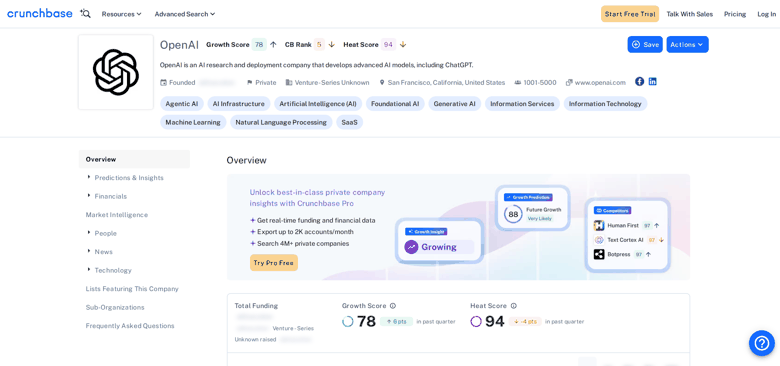
Task: Open the www.openai.com website link
Action: [600, 83]
